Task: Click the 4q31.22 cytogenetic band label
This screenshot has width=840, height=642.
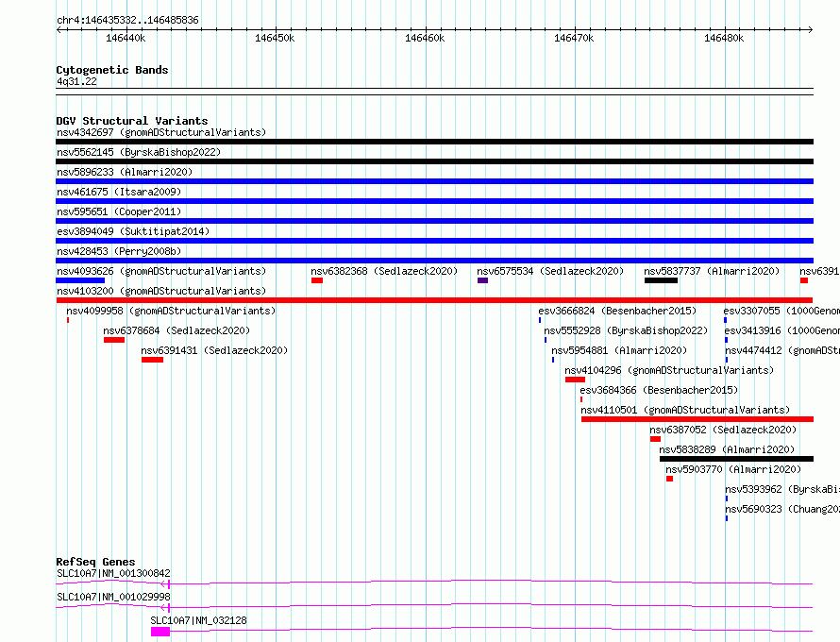Action: point(76,81)
